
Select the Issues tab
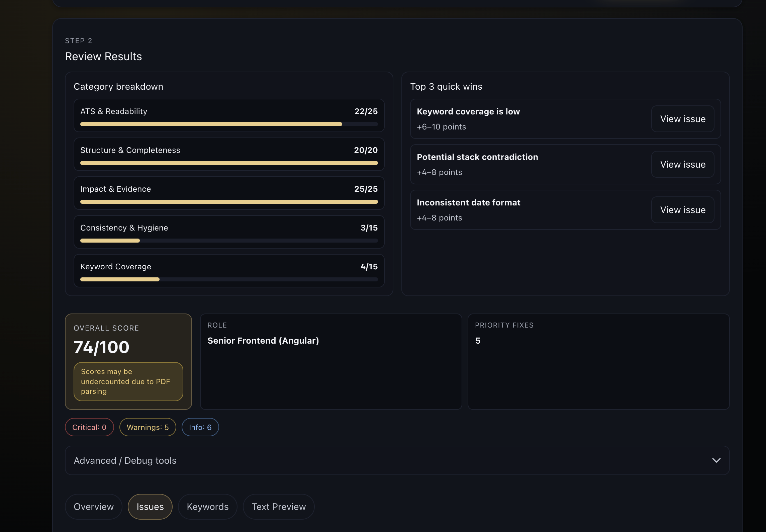point(150,507)
